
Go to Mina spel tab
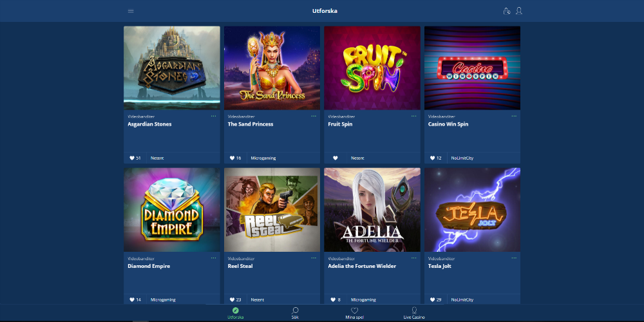click(354, 313)
